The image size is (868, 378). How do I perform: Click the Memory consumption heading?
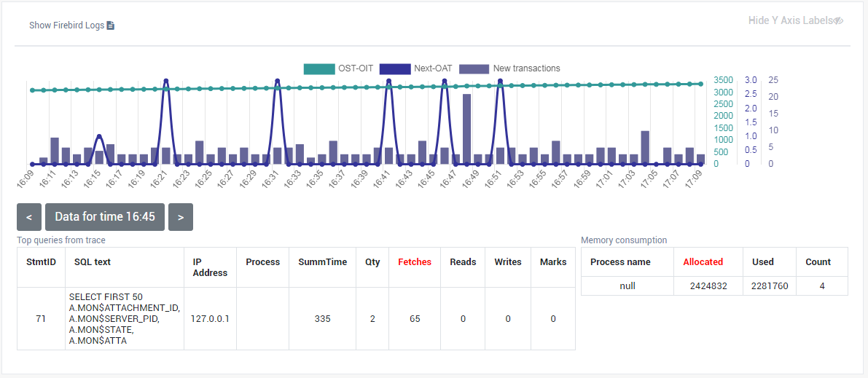(624, 240)
